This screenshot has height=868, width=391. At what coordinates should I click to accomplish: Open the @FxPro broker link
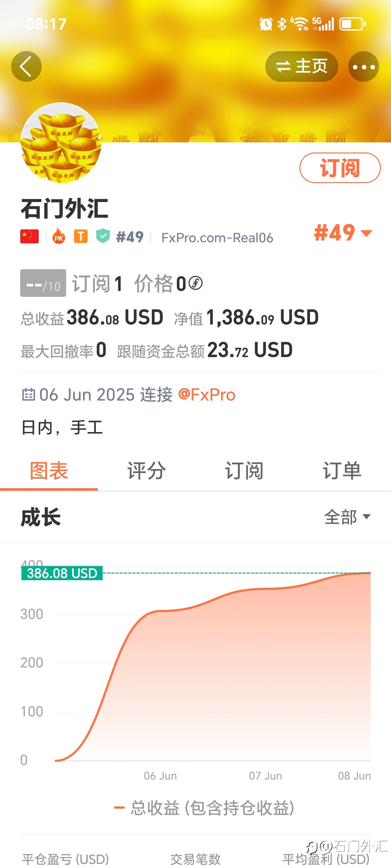(x=207, y=395)
